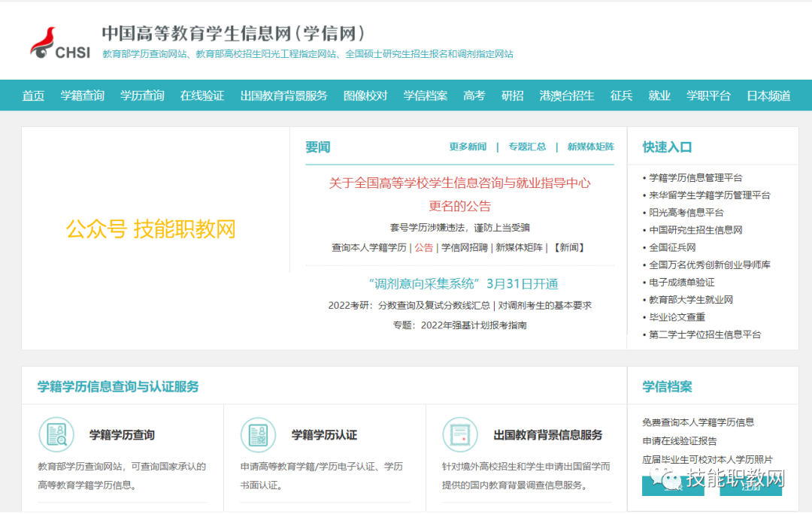This screenshot has height=514, width=812.
Task: Click the 更多新闻 link
Action: 468,147
